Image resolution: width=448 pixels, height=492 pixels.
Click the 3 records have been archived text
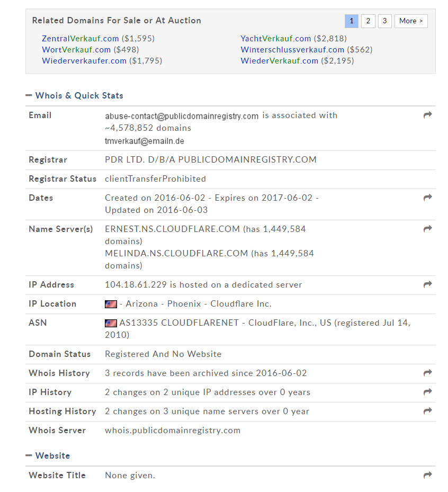click(x=206, y=373)
